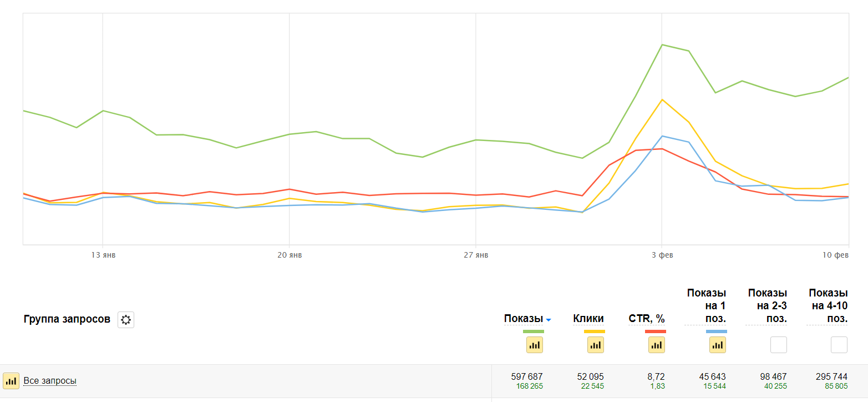Click the green Показы color bar
This screenshot has height=402, width=868.
tap(534, 331)
